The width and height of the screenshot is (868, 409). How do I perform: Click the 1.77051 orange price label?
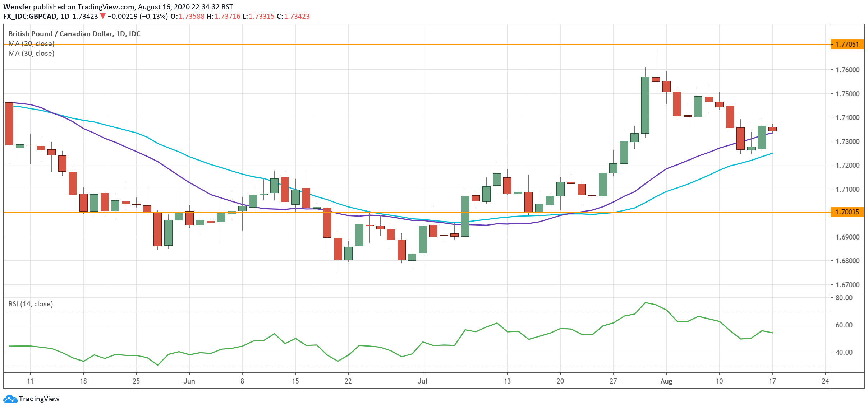tap(847, 45)
